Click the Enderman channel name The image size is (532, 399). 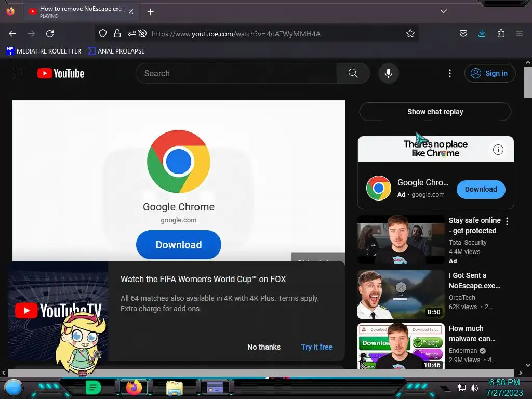463,351
